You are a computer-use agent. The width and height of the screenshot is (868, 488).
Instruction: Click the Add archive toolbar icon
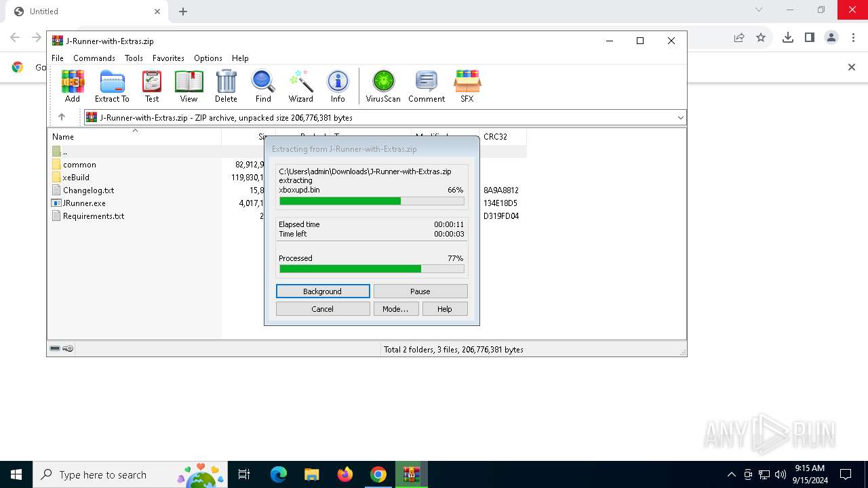(73, 86)
